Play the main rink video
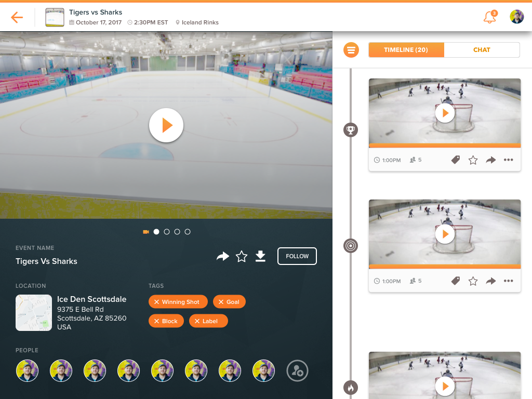532x399 pixels. pos(166,125)
